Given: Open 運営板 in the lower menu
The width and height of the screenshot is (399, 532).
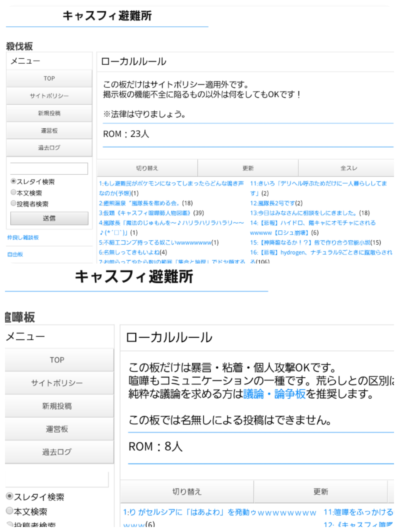Looking at the screenshot, I should pyautogui.click(x=57, y=429).
